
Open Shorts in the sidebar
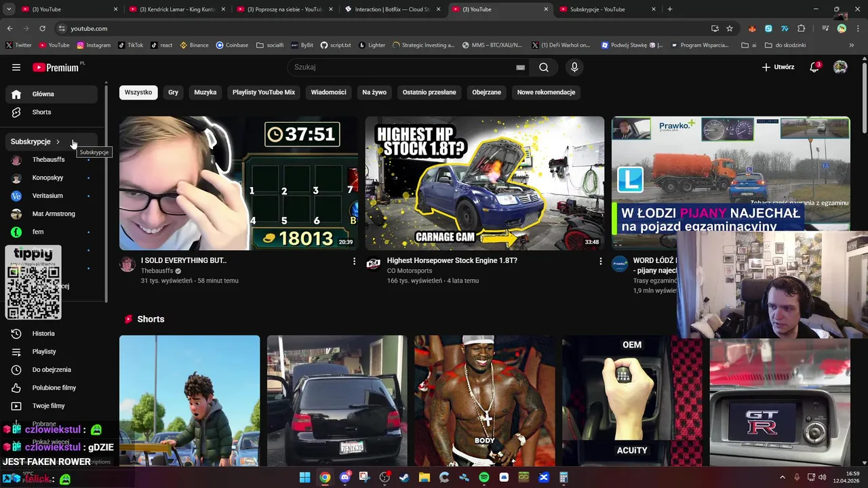[x=51, y=112]
